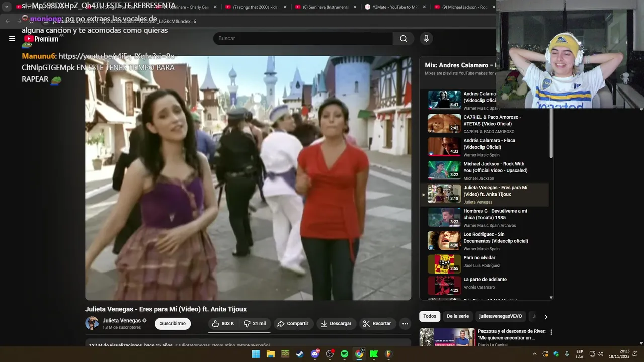The height and width of the screenshot is (362, 644).
Task: Open the notifications bell in taskbar
Action: (x=636, y=354)
